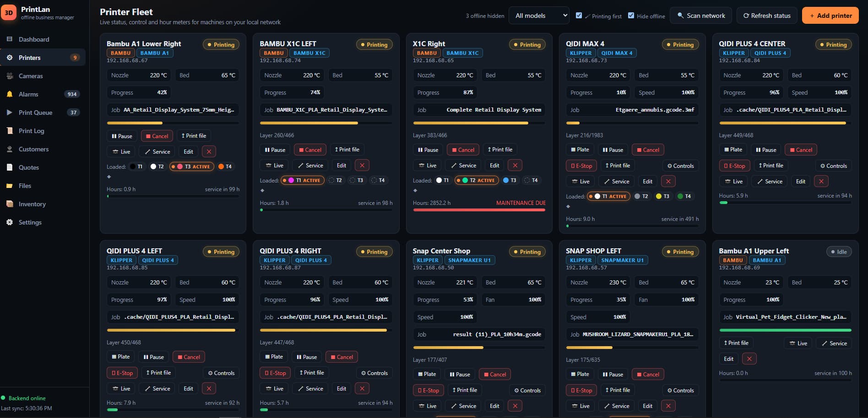The width and height of the screenshot is (868, 418).
Task: Click Refresh status button
Action: pos(767,16)
